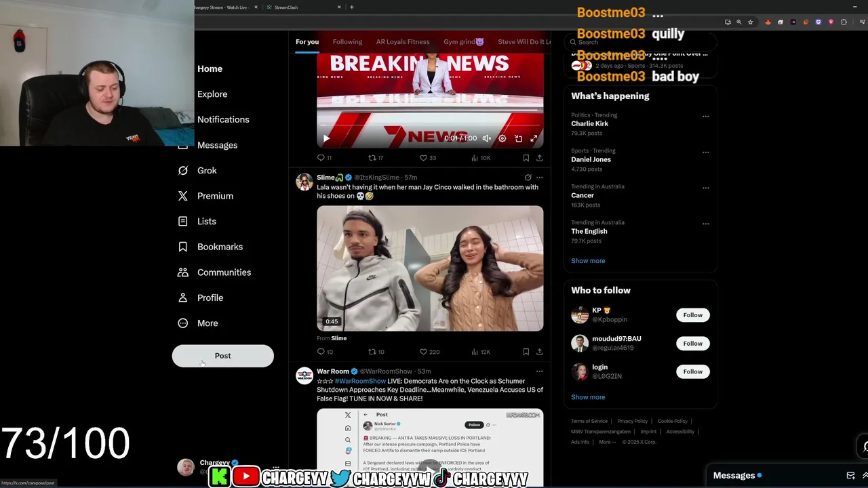Open more options on War Room post
868x488 pixels.
click(x=540, y=371)
